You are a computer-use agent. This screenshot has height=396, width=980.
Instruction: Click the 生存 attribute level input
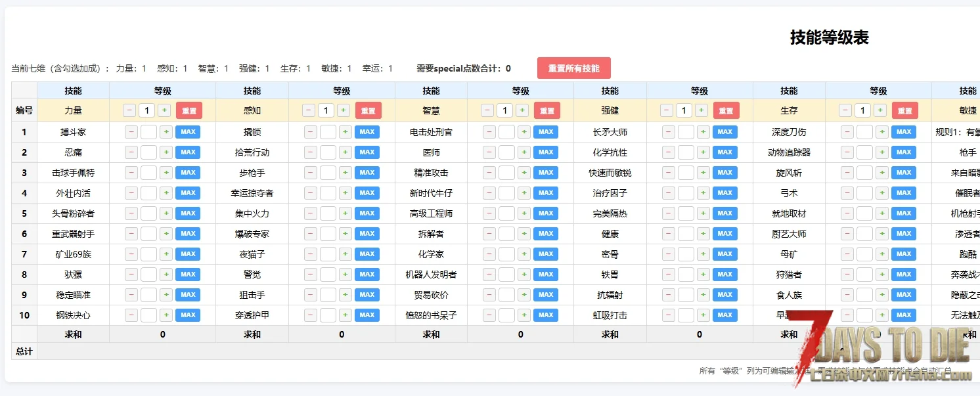863,110
